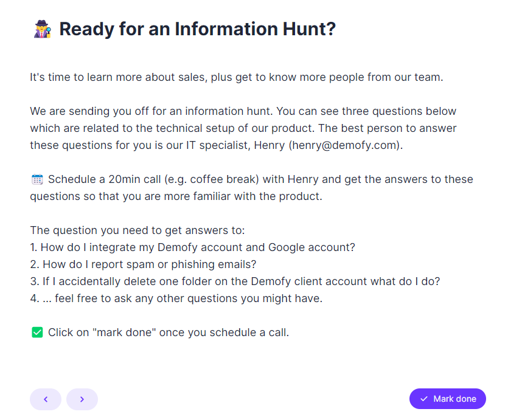The image size is (508, 420).
Task: Click the detective emoji beside the heading
Action: (x=40, y=29)
